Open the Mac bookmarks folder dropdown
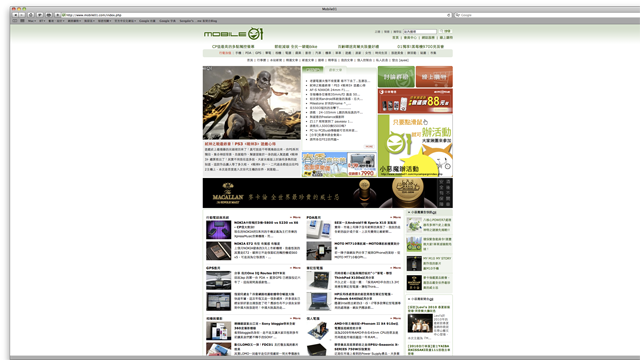The height and width of the screenshot is (360, 640). pyautogui.click(x=31, y=21)
